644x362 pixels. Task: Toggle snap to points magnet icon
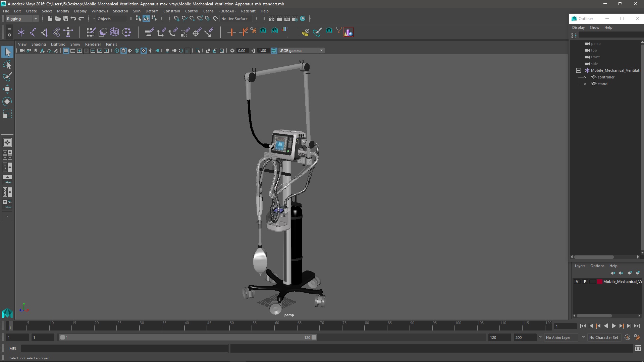(x=192, y=19)
